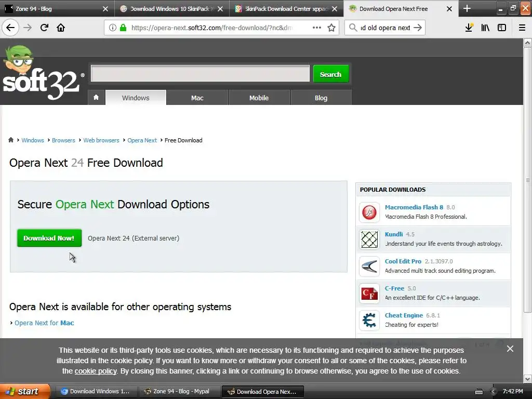Click the vertical scrollbar thumb

[527, 180]
